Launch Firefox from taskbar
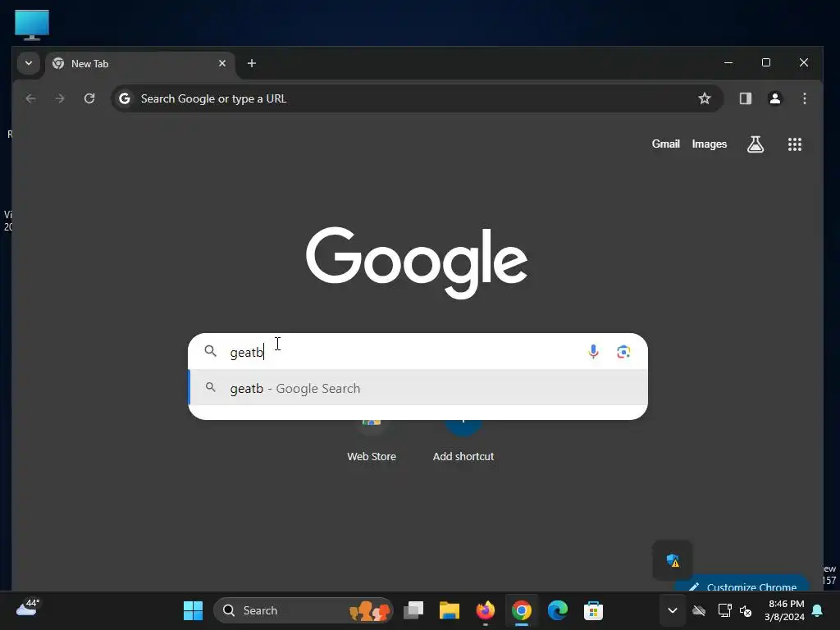Image resolution: width=840 pixels, height=630 pixels. 486,610
